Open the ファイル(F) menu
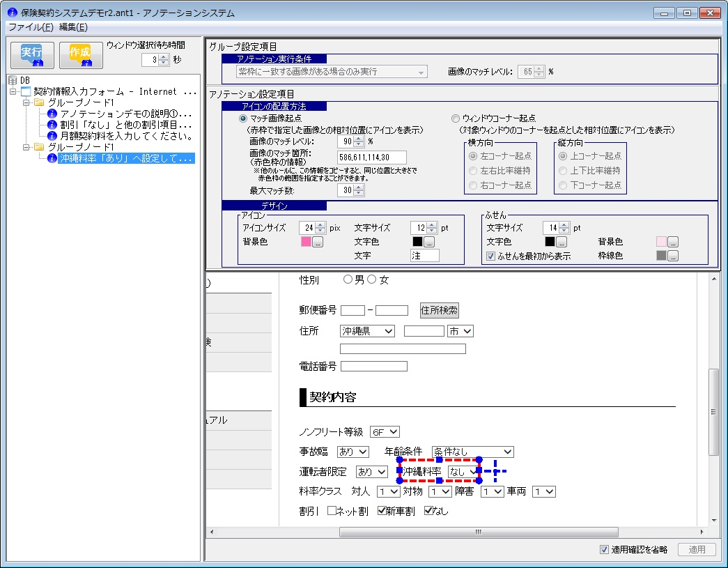This screenshot has width=728, height=568. coord(31,27)
